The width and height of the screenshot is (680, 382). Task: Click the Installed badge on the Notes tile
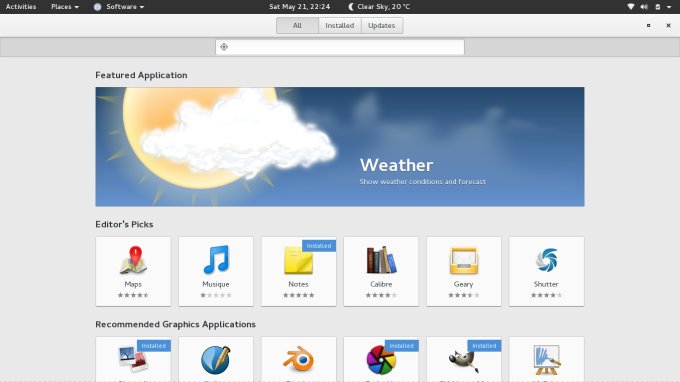319,246
